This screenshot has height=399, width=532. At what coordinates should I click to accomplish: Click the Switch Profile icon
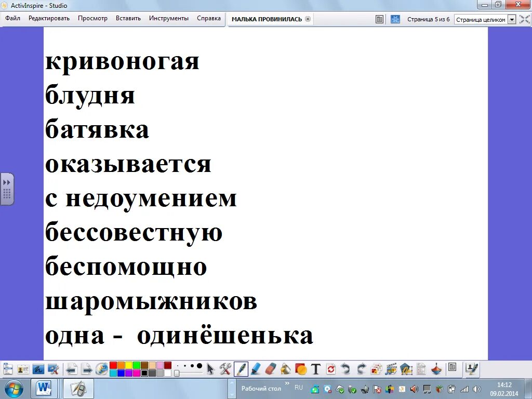(x=23, y=369)
